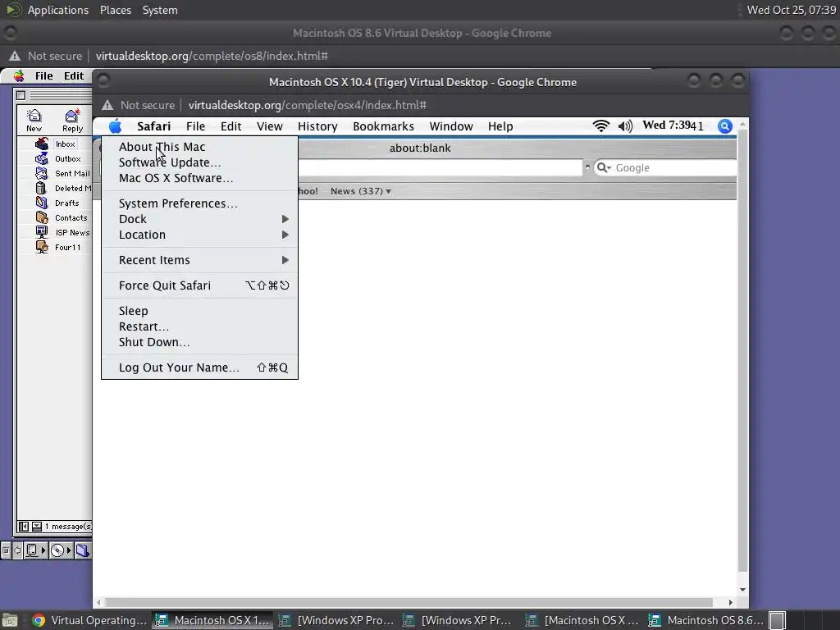Select the Contacts book icon
840x630 pixels.
[42, 217]
